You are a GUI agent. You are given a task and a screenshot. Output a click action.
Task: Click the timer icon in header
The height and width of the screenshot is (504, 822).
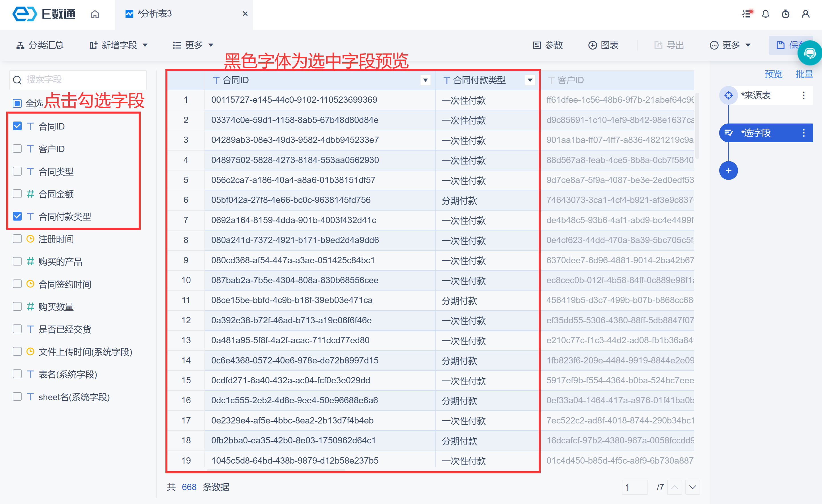click(x=785, y=14)
